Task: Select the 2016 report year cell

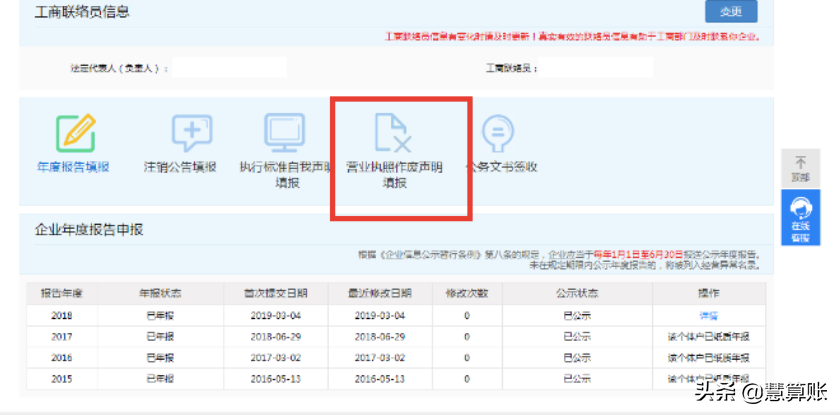Action: point(62,358)
